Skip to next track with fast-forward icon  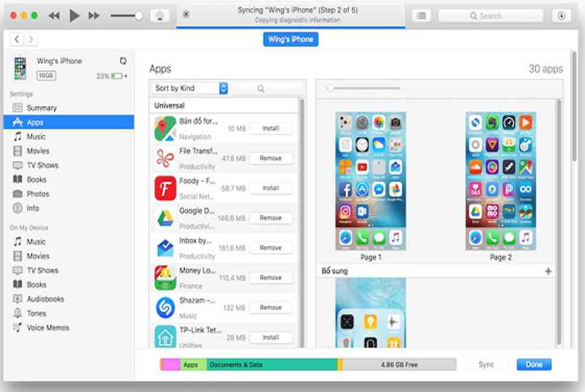(94, 16)
